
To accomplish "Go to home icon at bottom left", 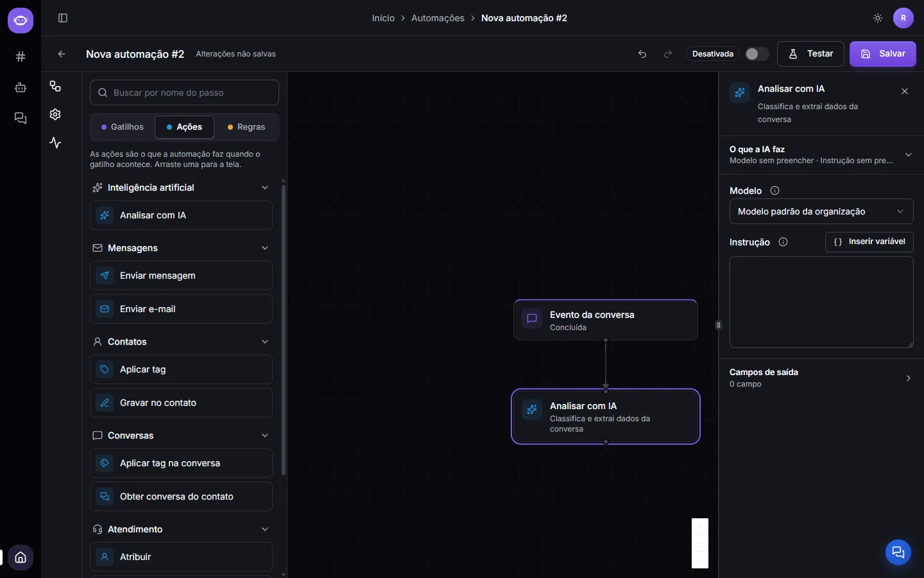I will click(x=21, y=557).
